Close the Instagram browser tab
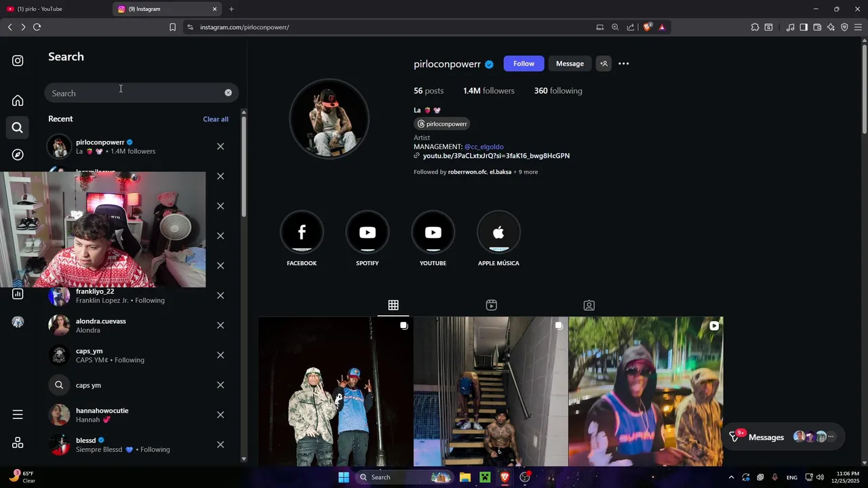This screenshot has width=868, height=488. coord(215,9)
